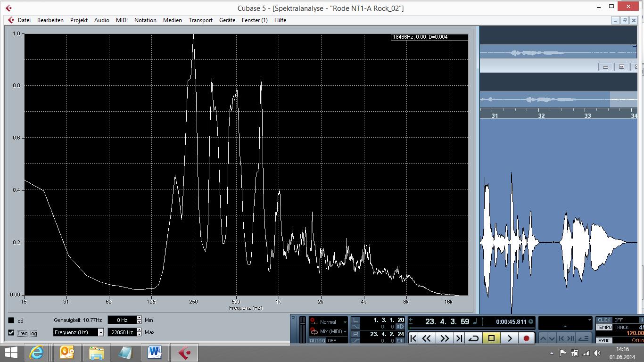The image size is (644, 362).
Task: Toggle the punch out button
Action: tap(356, 341)
